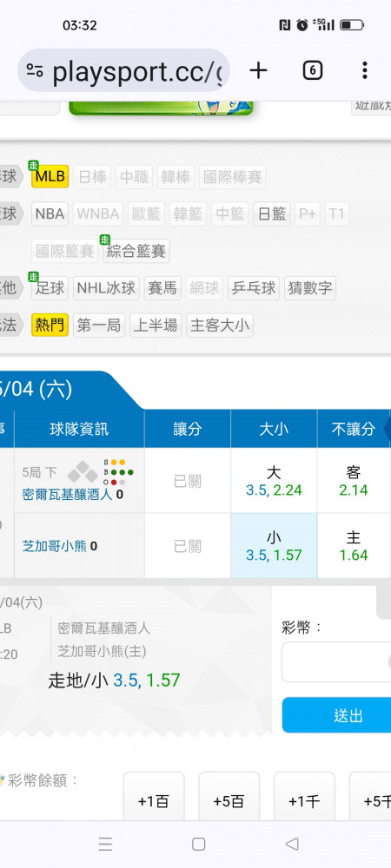Image resolution: width=391 pixels, height=868 pixels.
Task: Click the 讓分 column header
Action: [187, 429]
